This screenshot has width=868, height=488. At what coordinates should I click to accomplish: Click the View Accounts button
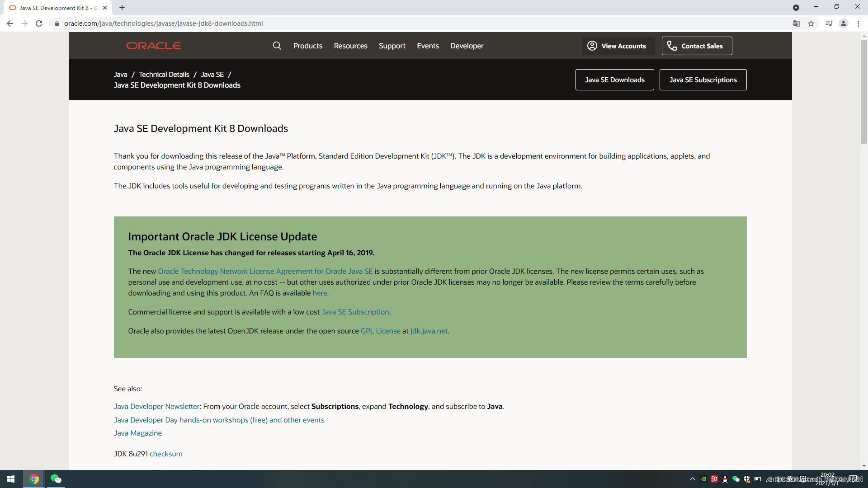(x=617, y=46)
